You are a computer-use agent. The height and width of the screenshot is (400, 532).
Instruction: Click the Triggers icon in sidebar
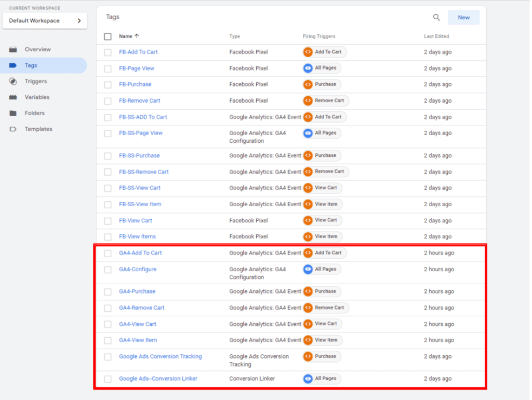[14, 82]
